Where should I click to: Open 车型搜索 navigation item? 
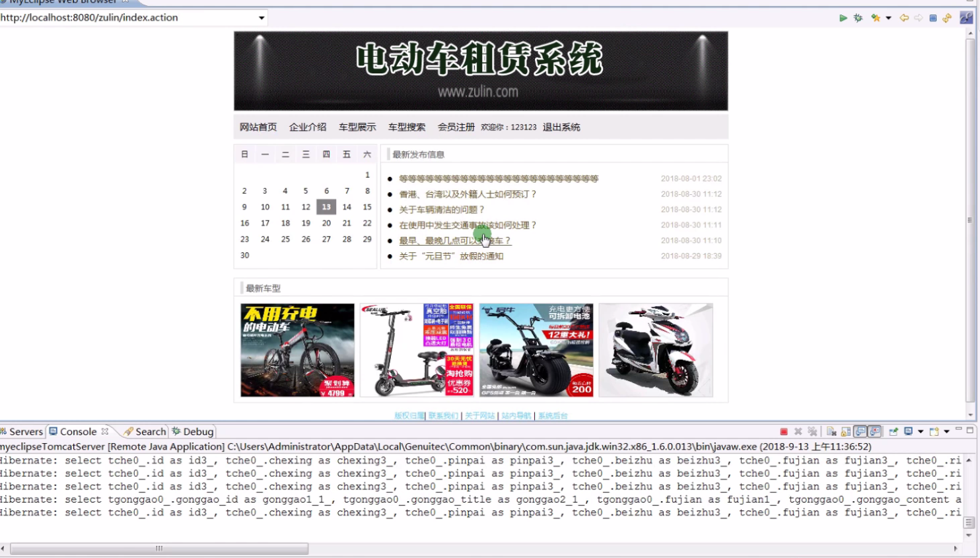point(407,127)
